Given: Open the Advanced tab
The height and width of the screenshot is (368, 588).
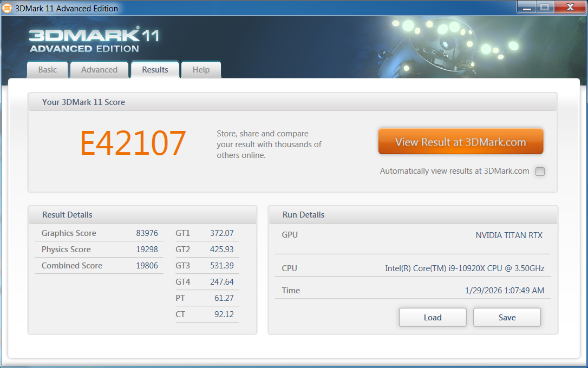Looking at the screenshot, I should tap(99, 70).
